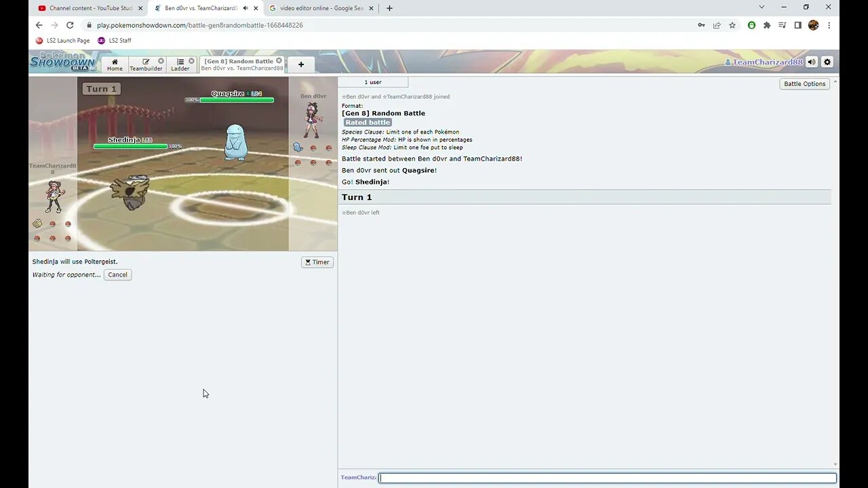Open Battle Options
The height and width of the screenshot is (488, 868).
point(805,83)
